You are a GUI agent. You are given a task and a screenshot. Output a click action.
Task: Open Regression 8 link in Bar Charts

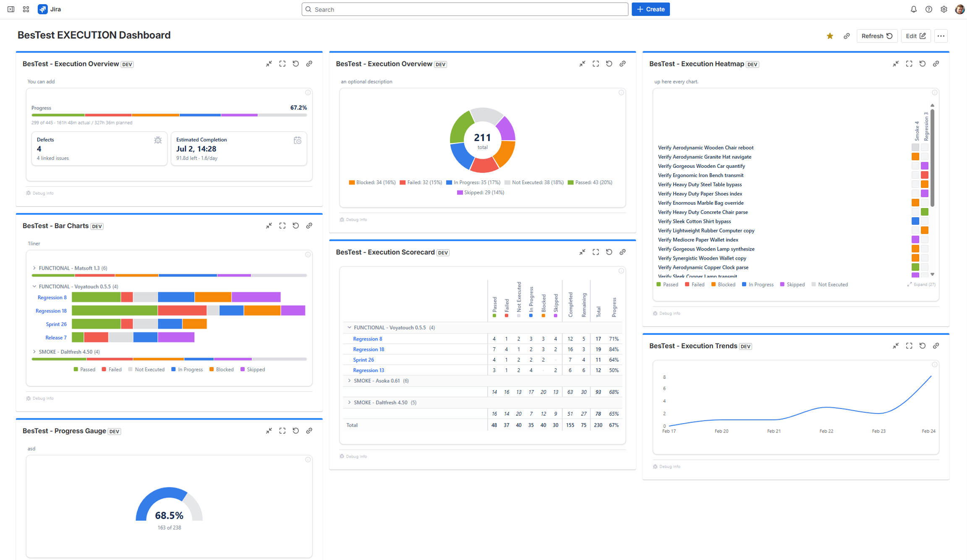(x=52, y=297)
